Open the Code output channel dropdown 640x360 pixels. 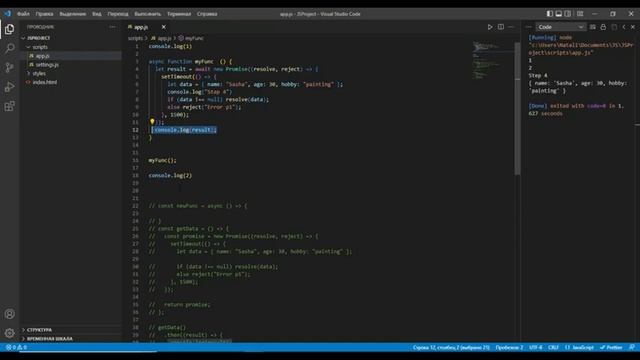pos(560,27)
